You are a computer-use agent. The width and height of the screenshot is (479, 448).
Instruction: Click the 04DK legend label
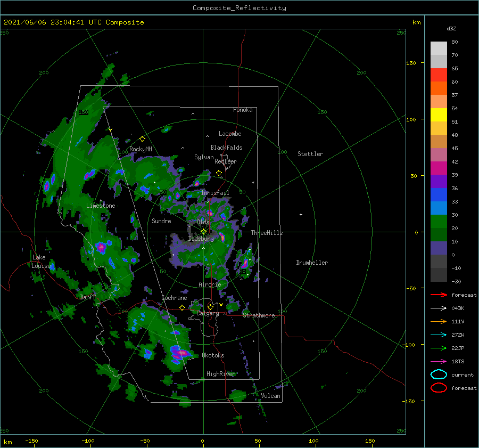tap(458, 308)
